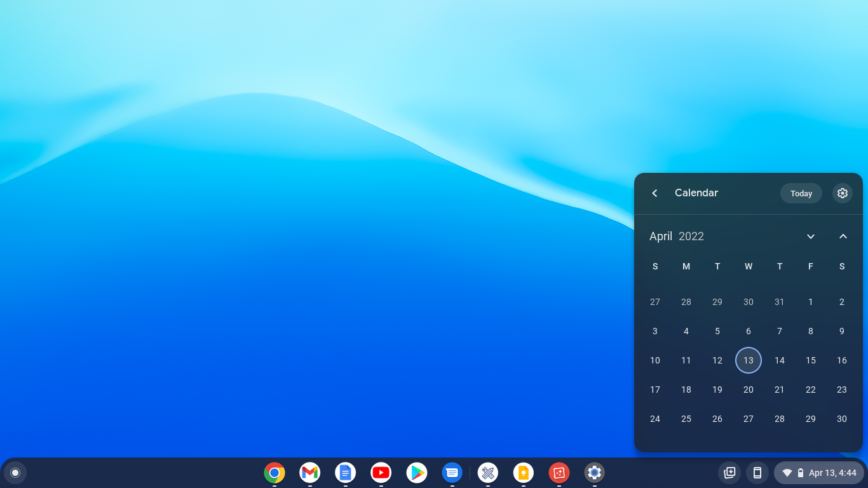Jump to Today in the calendar

801,193
